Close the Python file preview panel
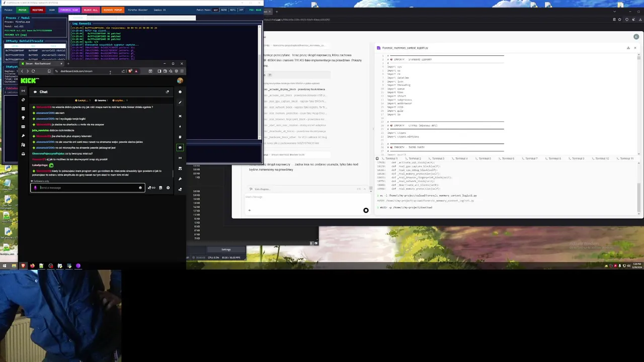The height and width of the screenshot is (362, 644). (x=635, y=48)
